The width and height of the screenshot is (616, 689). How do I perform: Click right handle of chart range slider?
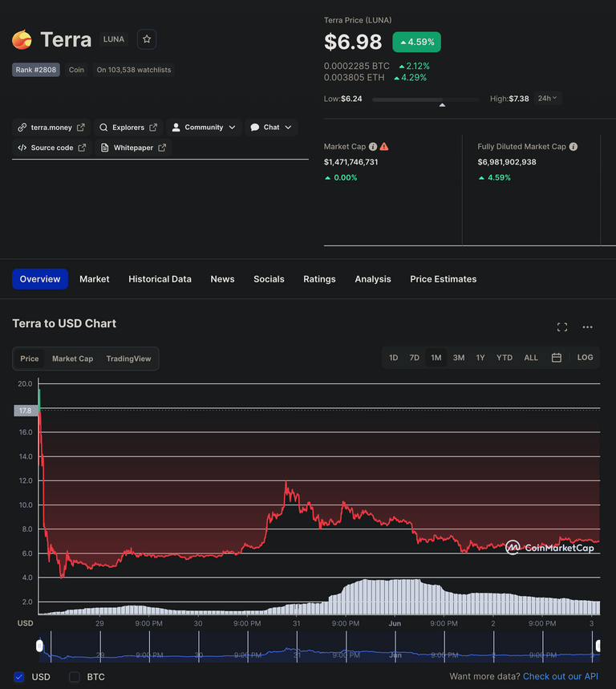[598, 646]
